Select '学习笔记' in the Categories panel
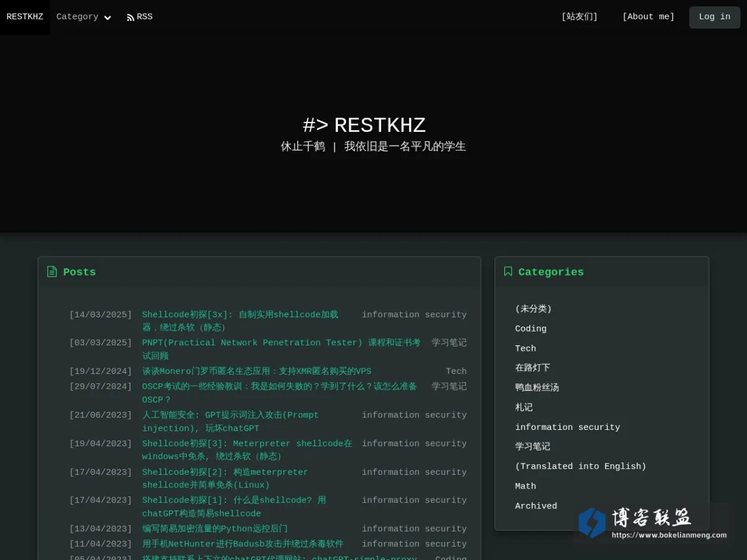Image resolution: width=747 pixels, height=560 pixels. click(x=533, y=447)
